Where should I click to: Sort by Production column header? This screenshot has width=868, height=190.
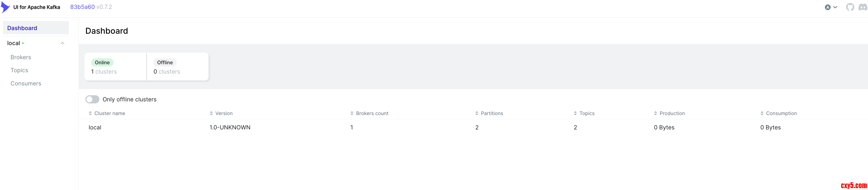672,113
